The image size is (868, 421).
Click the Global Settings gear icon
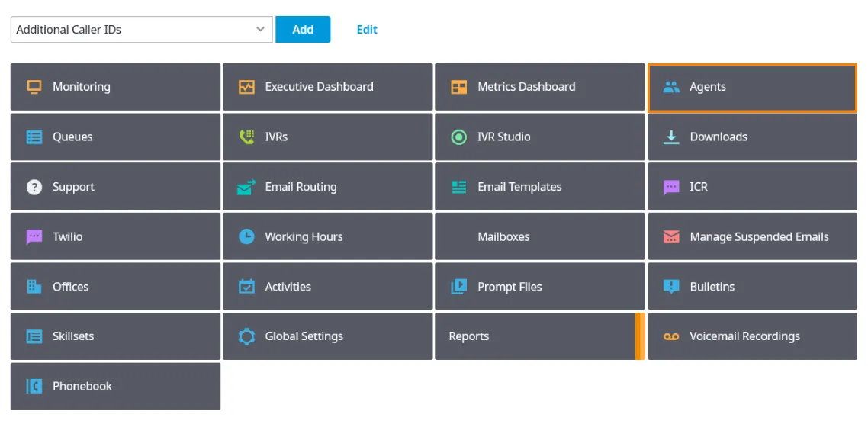coord(246,336)
